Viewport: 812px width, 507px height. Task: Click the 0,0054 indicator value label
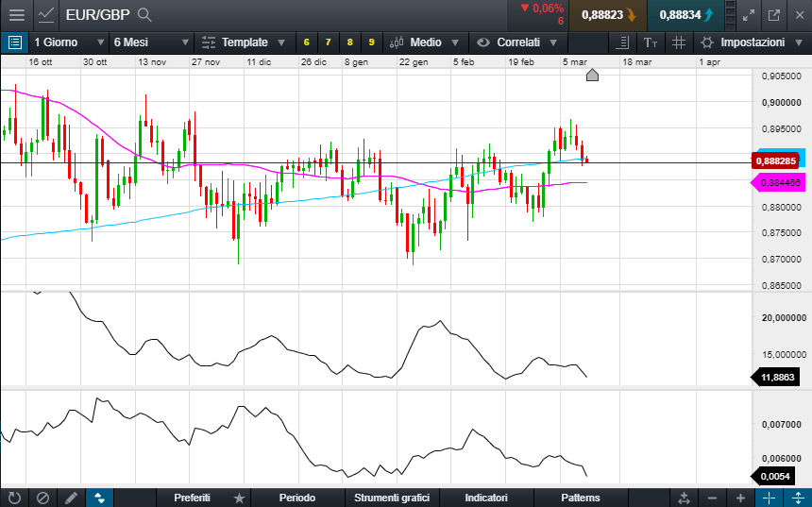pyautogui.click(x=773, y=476)
